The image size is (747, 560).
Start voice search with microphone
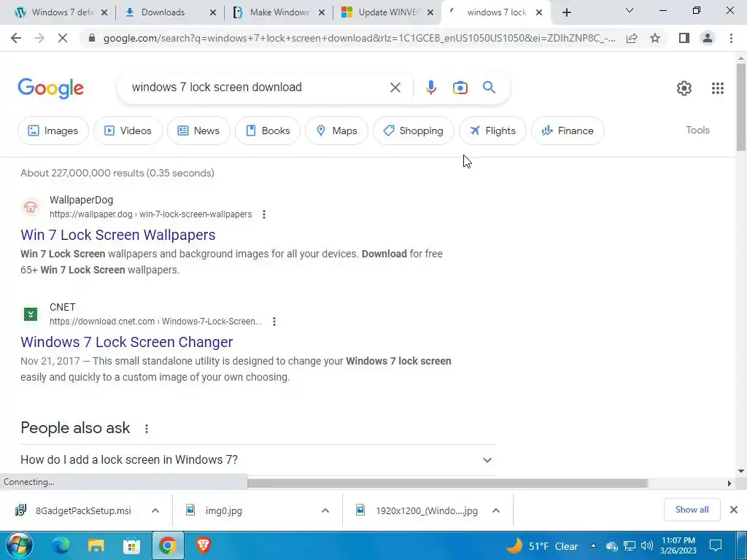tap(430, 87)
